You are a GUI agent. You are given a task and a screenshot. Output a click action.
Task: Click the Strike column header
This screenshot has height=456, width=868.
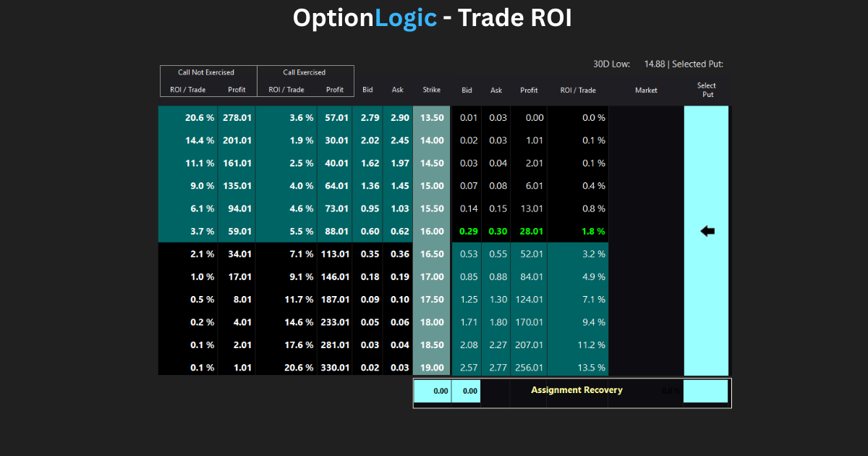432,90
